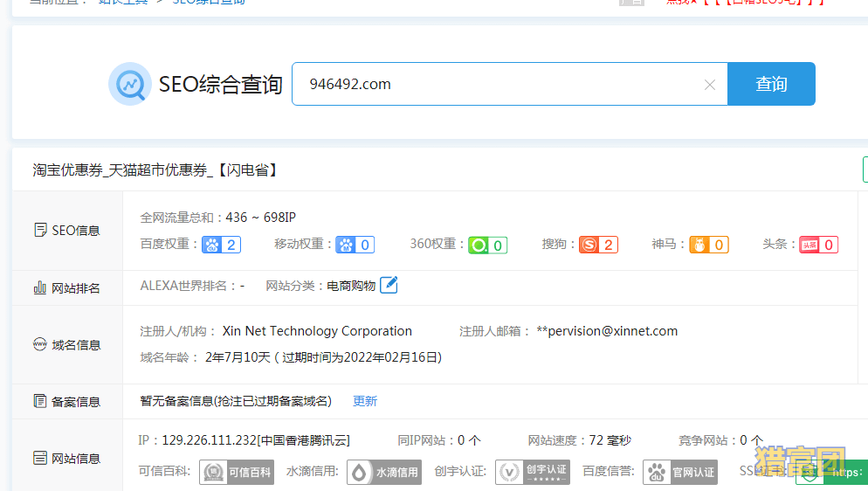Image resolution: width=868 pixels, height=491 pixels.
Task: Click registrant email **pervision@xinnet.com
Action: [607, 331]
